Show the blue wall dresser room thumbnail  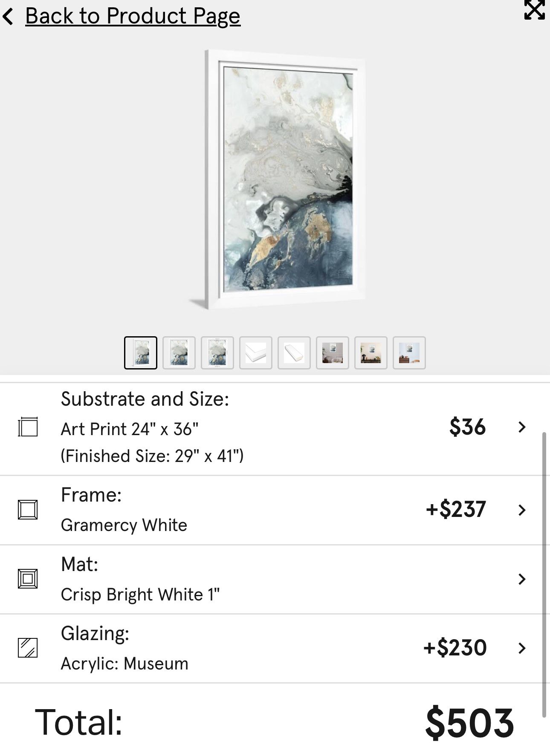[409, 353]
